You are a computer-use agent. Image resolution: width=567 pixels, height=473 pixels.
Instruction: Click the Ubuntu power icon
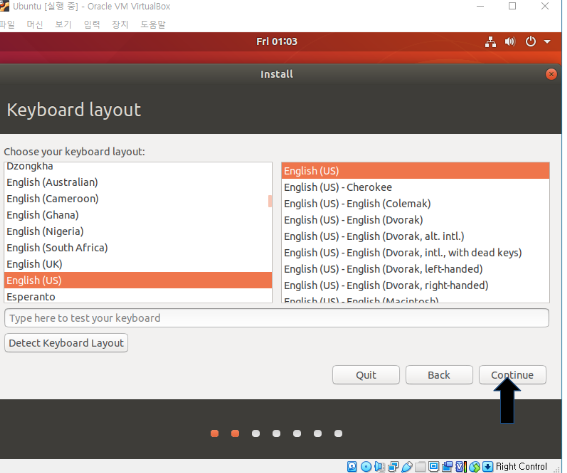coord(530,42)
